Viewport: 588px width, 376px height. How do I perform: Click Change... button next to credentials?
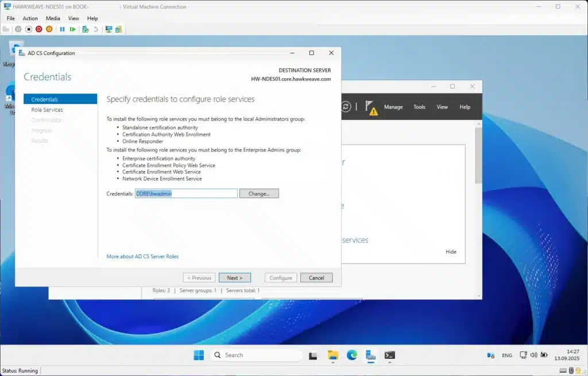click(258, 194)
